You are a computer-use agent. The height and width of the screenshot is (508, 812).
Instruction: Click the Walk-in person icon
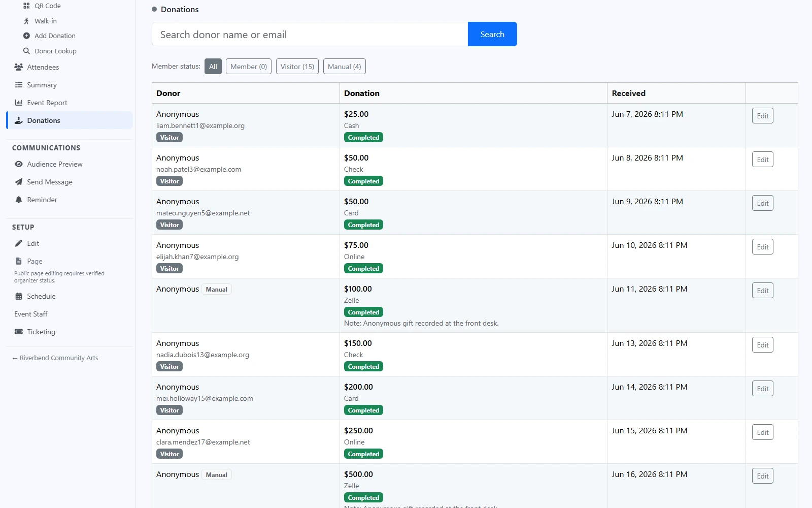pos(26,21)
